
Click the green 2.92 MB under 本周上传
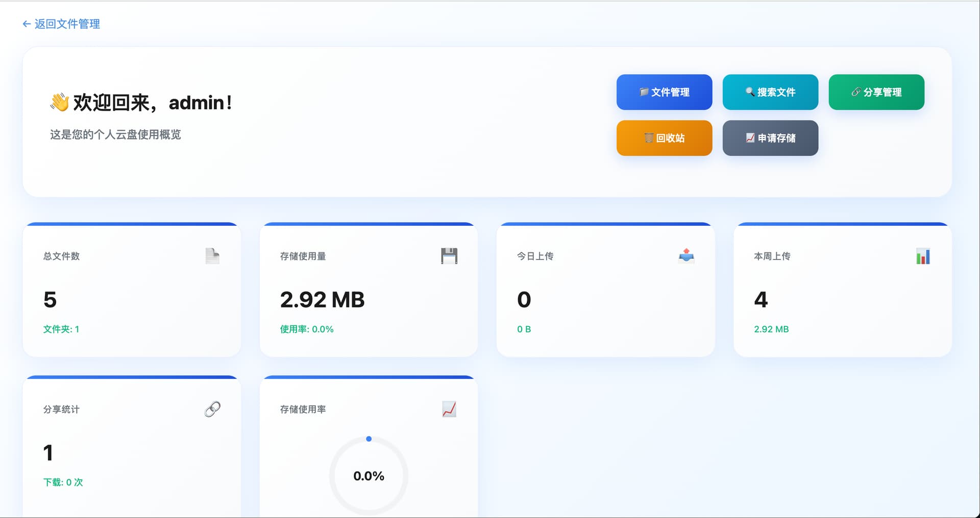[x=771, y=329]
